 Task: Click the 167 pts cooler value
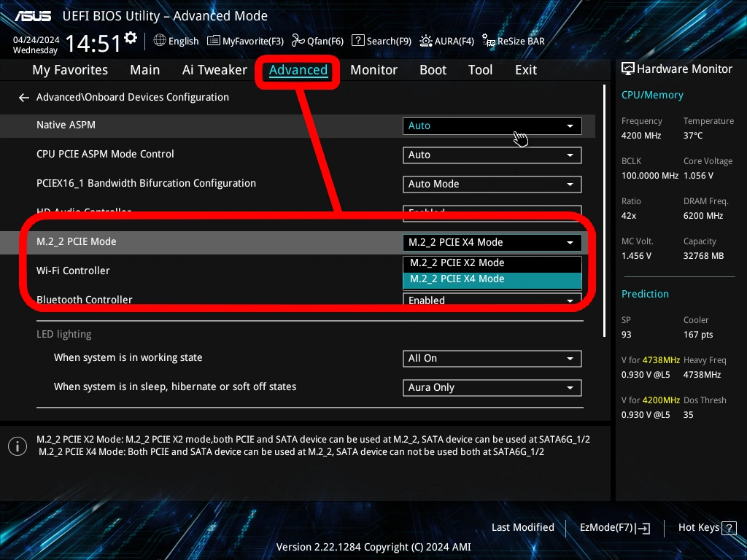[x=698, y=335]
